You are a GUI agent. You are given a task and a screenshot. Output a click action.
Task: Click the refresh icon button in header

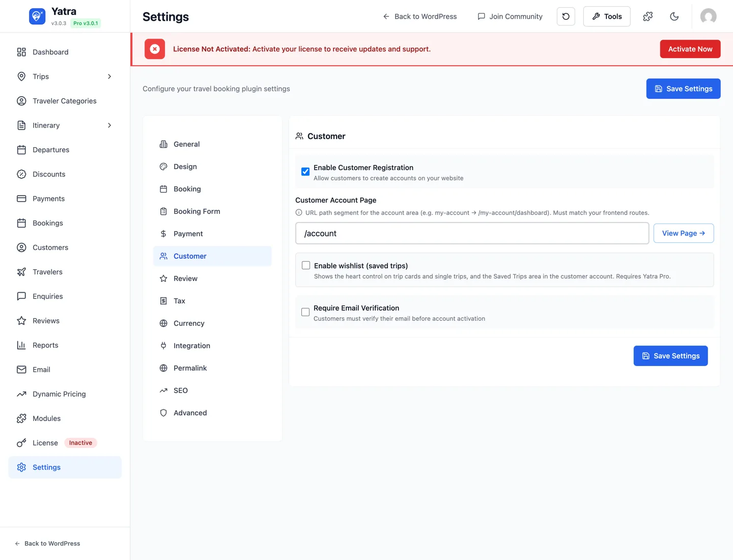point(566,16)
